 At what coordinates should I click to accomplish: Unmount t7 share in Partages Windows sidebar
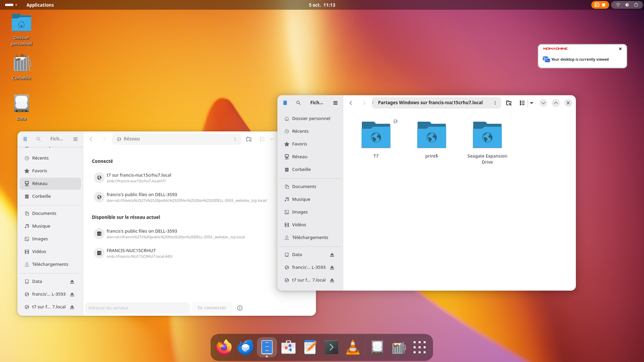click(x=332, y=280)
